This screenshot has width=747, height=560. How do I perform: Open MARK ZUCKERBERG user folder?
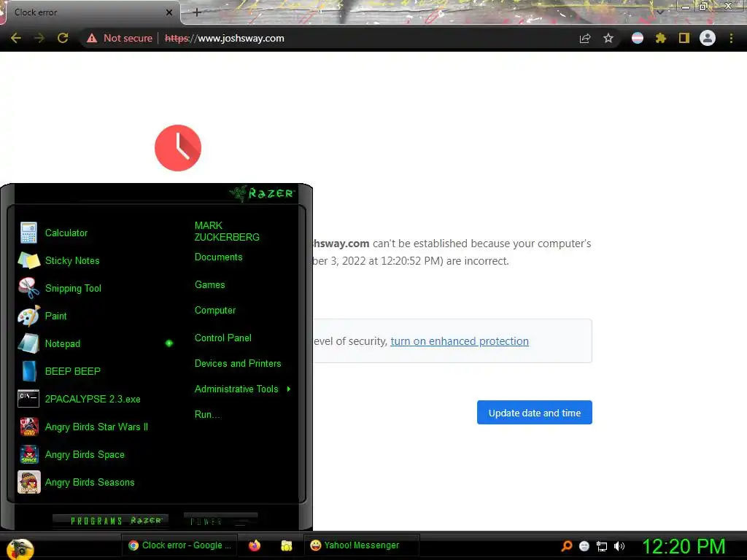[x=227, y=231]
